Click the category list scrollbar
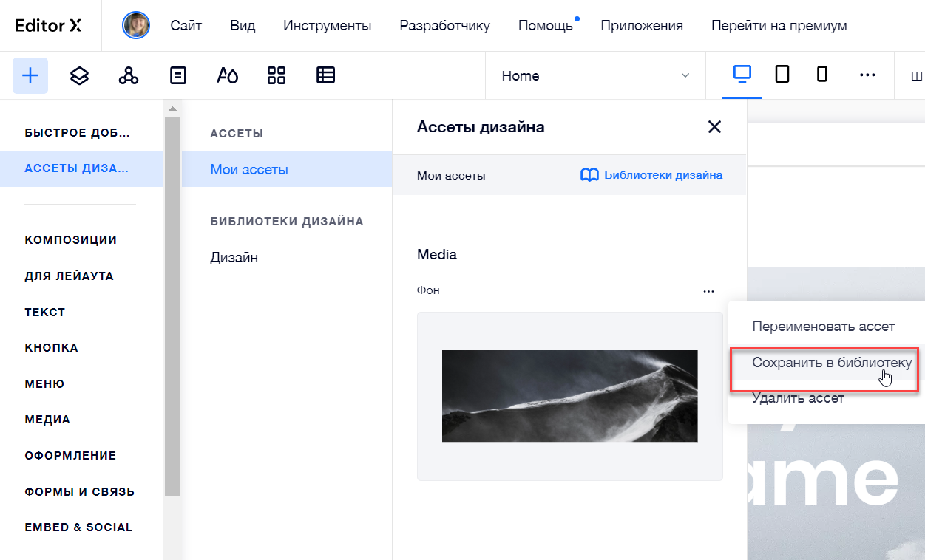Image resolution: width=925 pixels, height=560 pixels. click(x=172, y=306)
